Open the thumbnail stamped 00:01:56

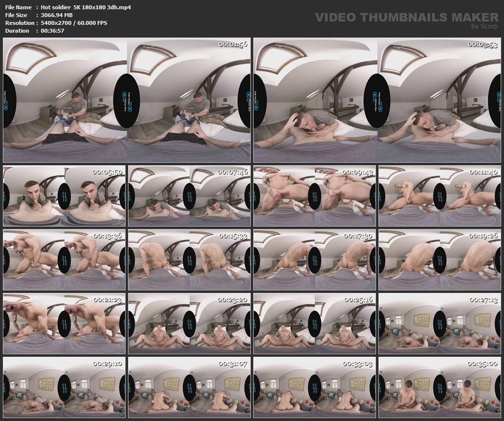point(126,100)
